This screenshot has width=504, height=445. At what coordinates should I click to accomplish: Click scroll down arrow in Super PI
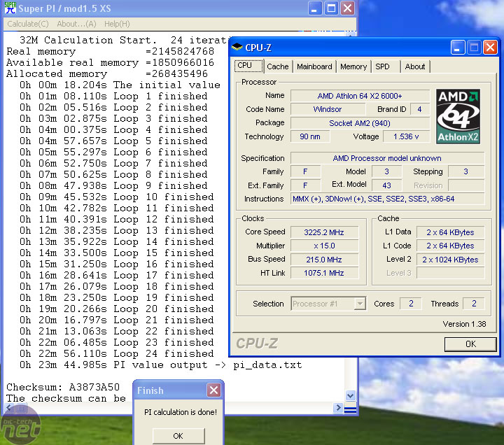(x=351, y=395)
